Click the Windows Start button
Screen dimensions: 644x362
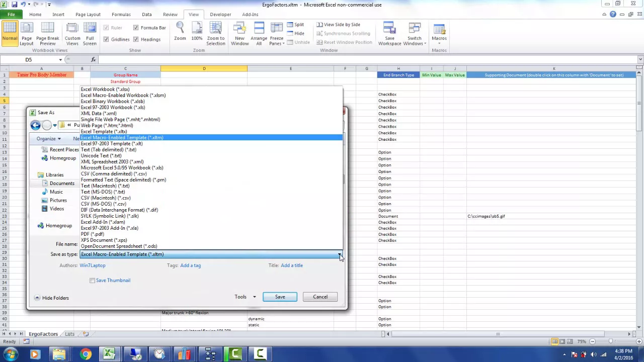tap(10, 354)
